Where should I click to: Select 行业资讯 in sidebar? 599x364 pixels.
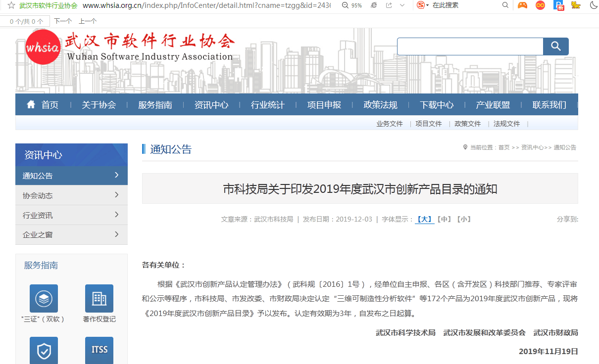[71, 215]
